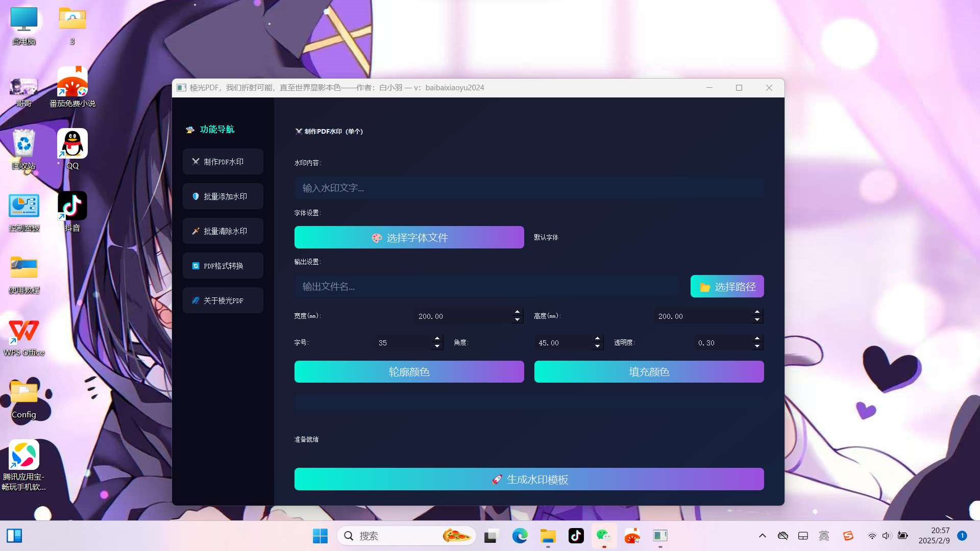
Task: Open 此电脑 desktop icon
Action: coord(23,27)
